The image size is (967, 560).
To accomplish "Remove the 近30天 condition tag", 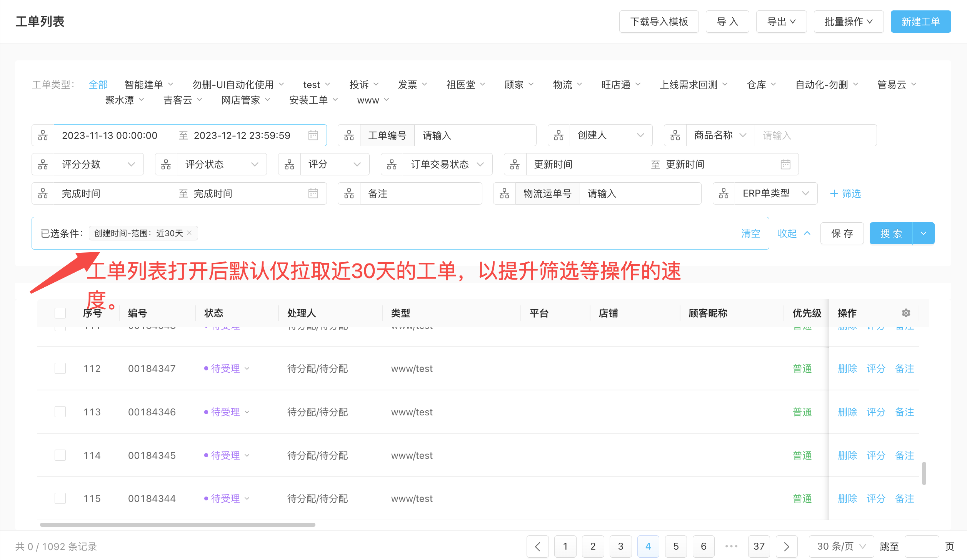I will 189,233.
